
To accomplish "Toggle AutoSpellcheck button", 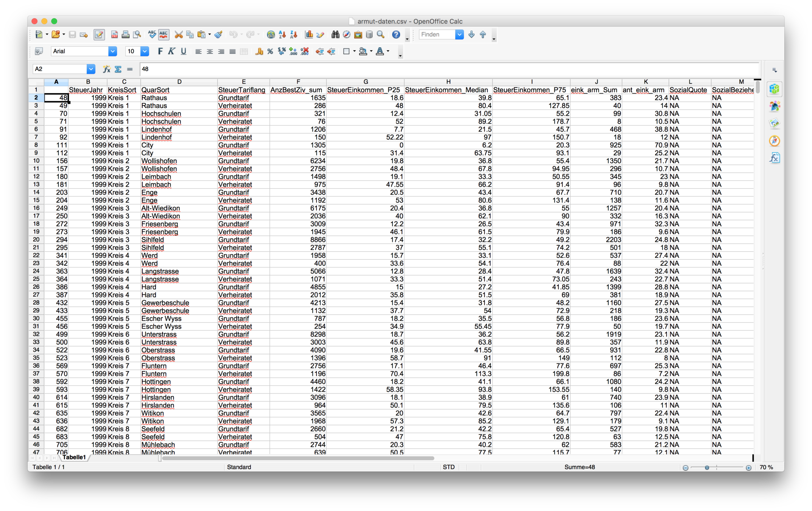I will (x=164, y=35).
